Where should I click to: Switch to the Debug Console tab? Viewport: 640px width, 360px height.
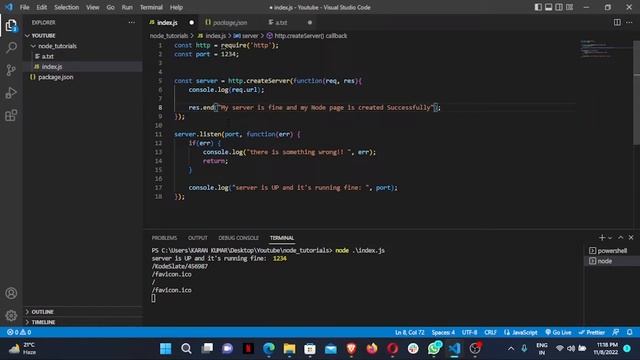pos(238,238)
